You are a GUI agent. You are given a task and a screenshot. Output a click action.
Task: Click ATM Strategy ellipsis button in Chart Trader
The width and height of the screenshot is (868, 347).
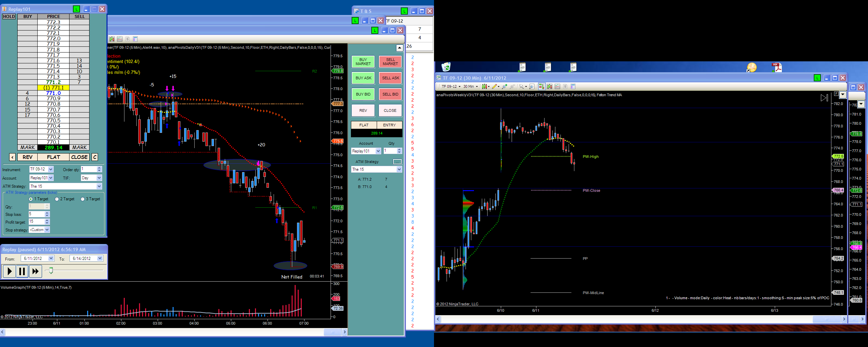coord(397,162)
